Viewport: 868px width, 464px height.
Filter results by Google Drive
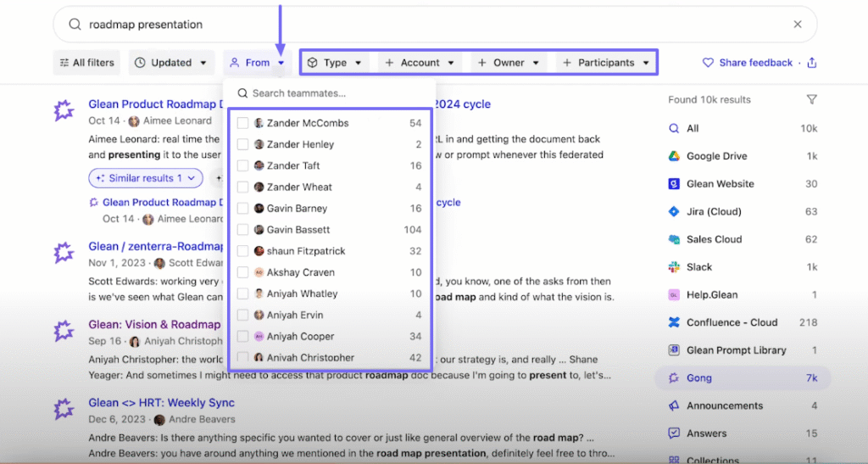point(743,156)
